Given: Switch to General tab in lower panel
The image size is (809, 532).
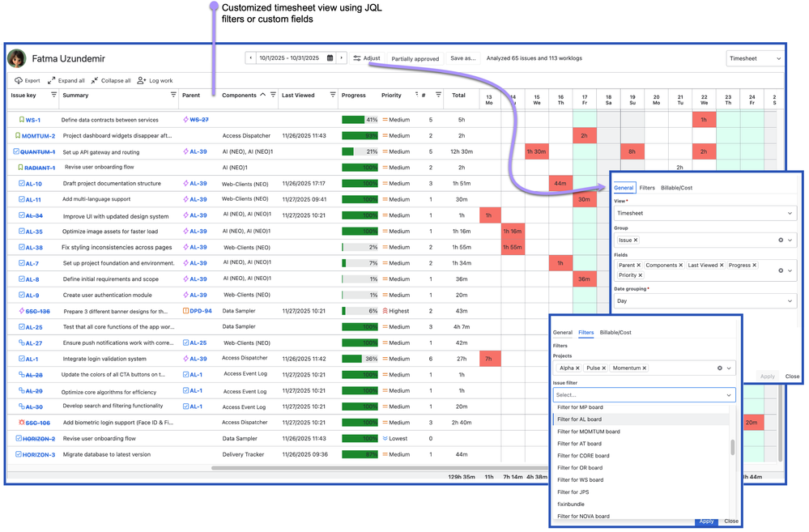Looking at the screenshot, I should [x=562, y=333].
